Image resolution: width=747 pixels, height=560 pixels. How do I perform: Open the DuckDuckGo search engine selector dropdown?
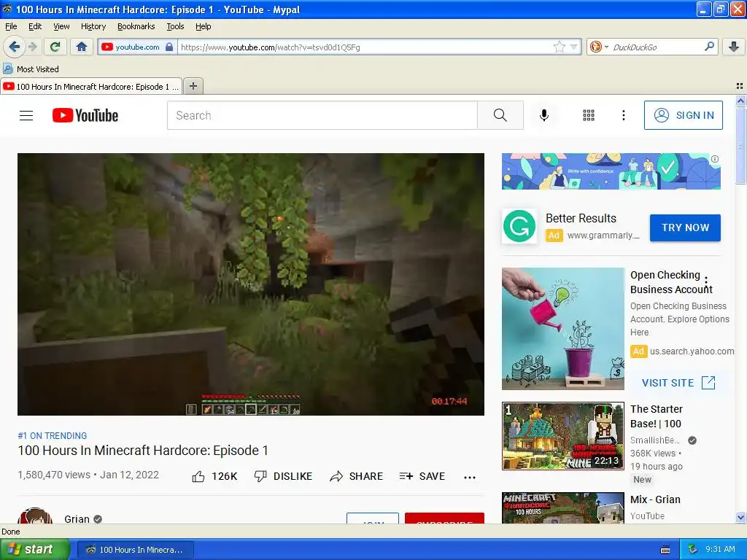[x=598, y=47]
